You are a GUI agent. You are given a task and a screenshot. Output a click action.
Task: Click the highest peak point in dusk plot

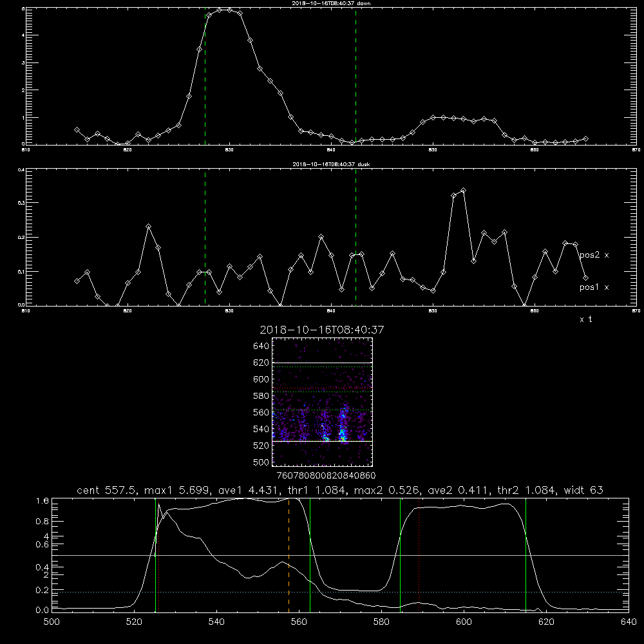[x=463, y=191]
